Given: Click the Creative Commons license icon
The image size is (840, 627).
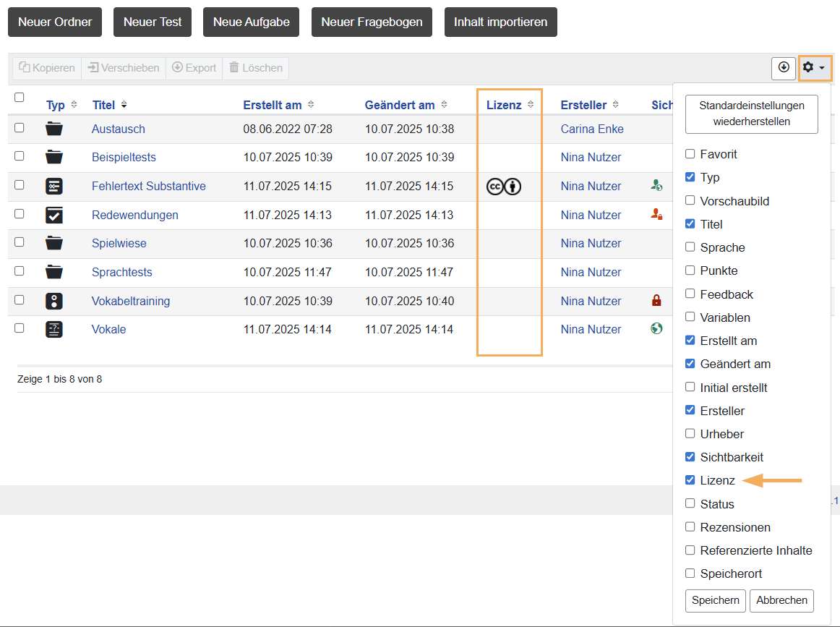Looking at the screenshot, I should click(x=504, y=187).
